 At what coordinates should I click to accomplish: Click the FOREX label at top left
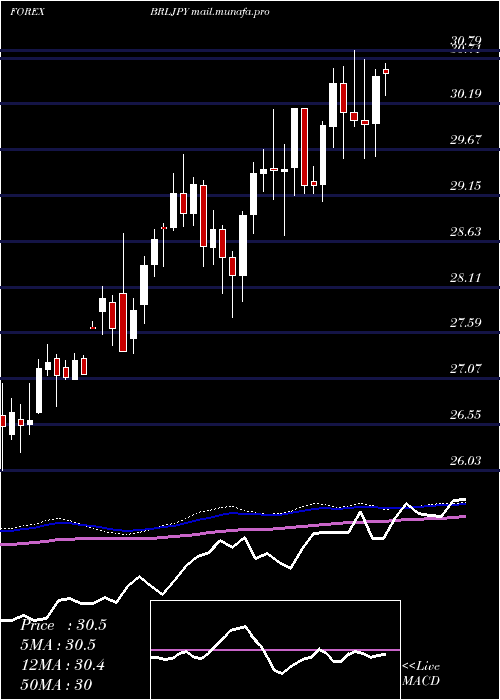(x=27, y=12)
